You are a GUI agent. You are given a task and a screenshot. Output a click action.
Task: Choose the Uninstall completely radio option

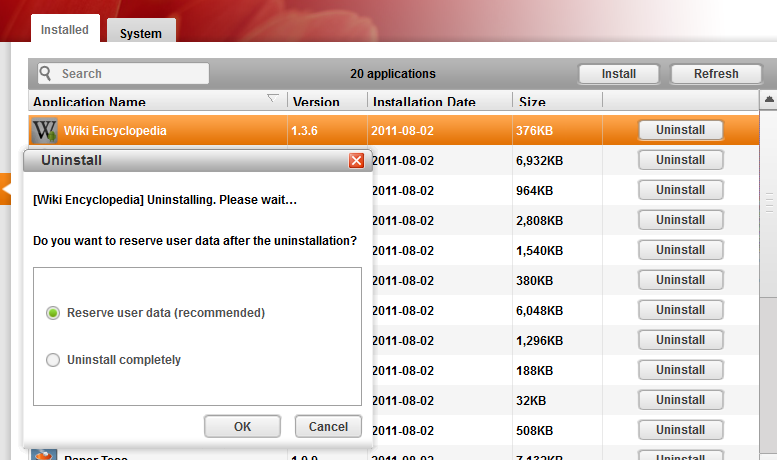click(53, 360)
